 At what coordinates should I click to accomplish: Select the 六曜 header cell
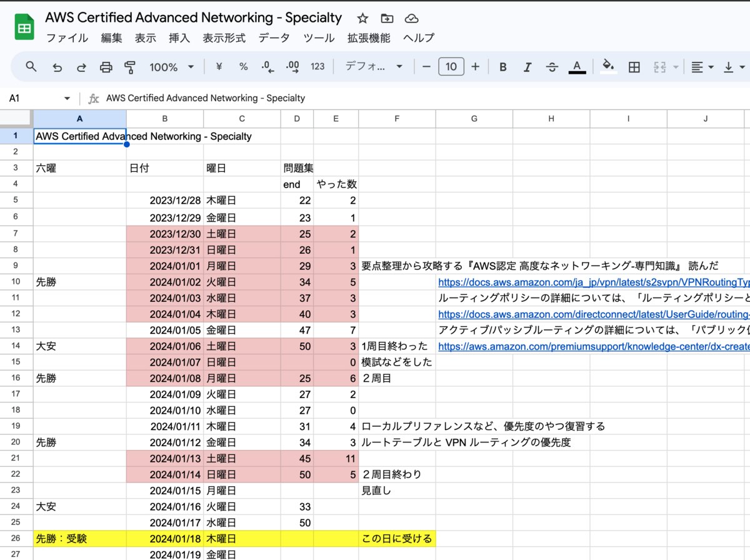tap(80, 168)
